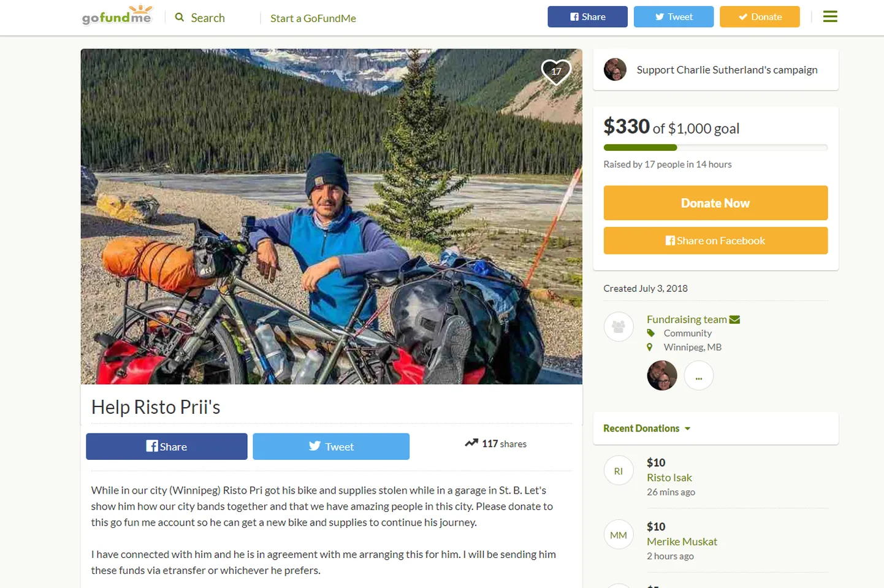
Task: Click Charlie Sutherland's avatar in support banner
Action: click(x=615, y=69)
